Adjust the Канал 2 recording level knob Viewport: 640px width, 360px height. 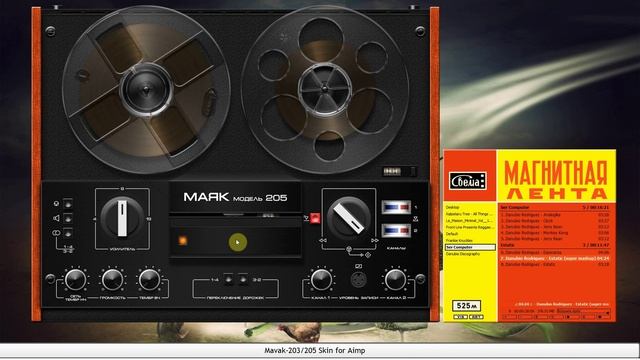pos(395,280)
